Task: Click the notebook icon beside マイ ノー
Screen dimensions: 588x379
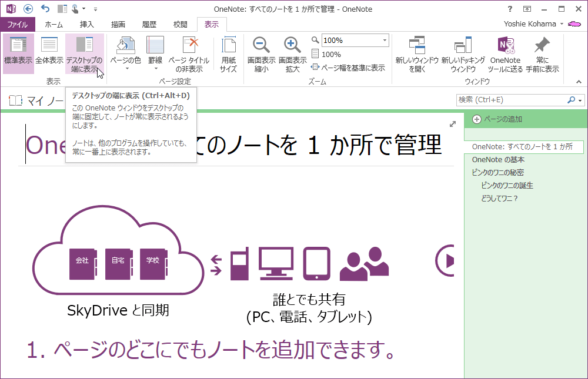Action: coord(15,100)
